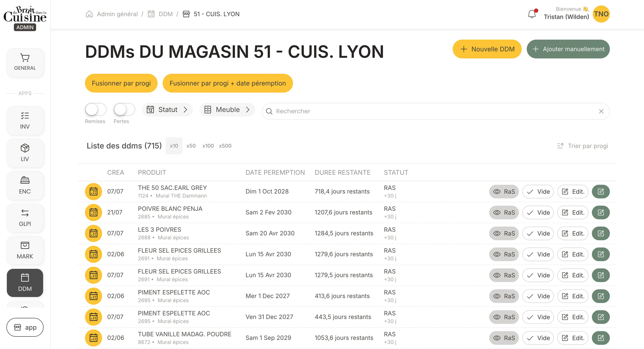The width and height of the screenshot is (644, 349).
Task: Click calendar icon of POIVRE BLANC PENJA row
Action: click(93, 213)
